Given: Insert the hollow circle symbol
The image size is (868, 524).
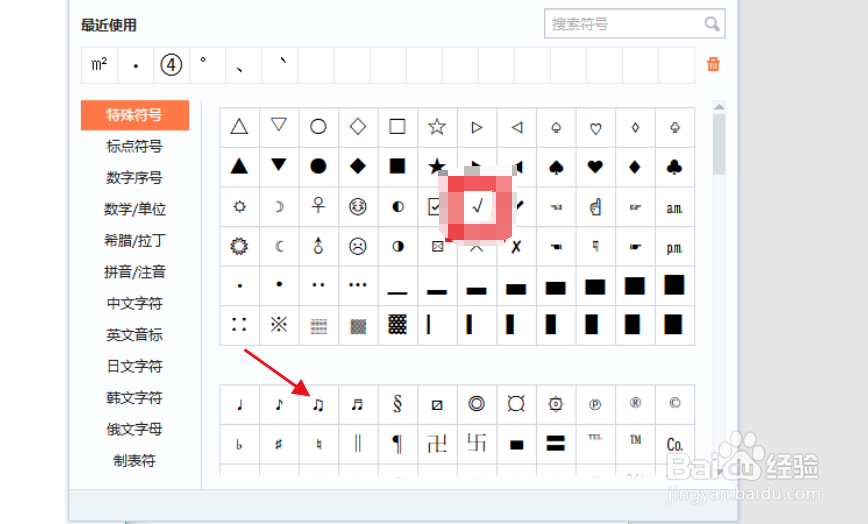Looking at the screenshot, I should (318, 127).
